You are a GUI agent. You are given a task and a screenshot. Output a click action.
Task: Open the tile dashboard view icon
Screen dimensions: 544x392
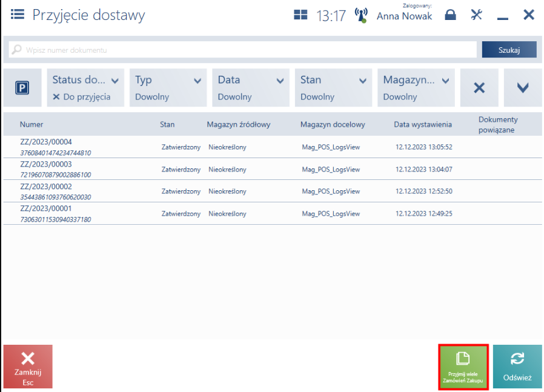point(300,15)
